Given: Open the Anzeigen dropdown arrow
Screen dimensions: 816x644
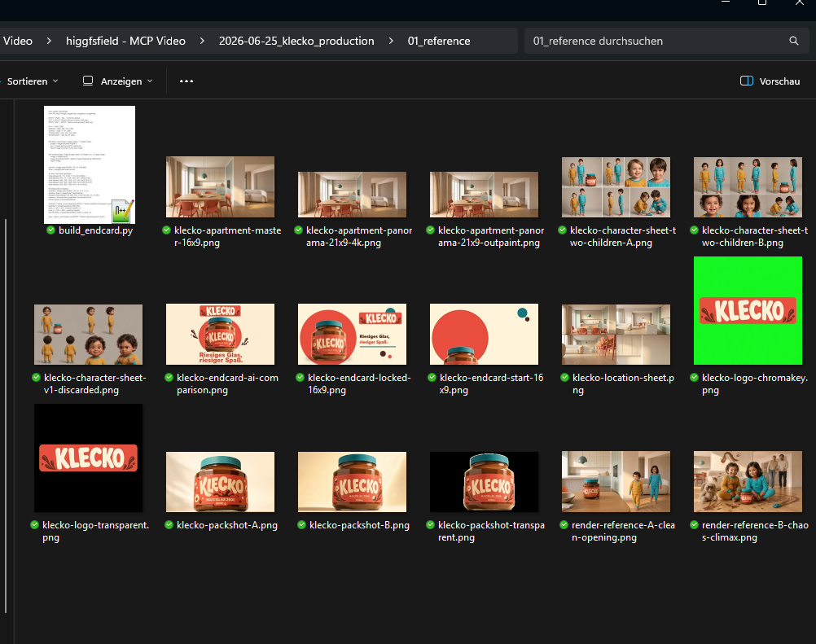Looking at the screenshot, I should (150, 81).
